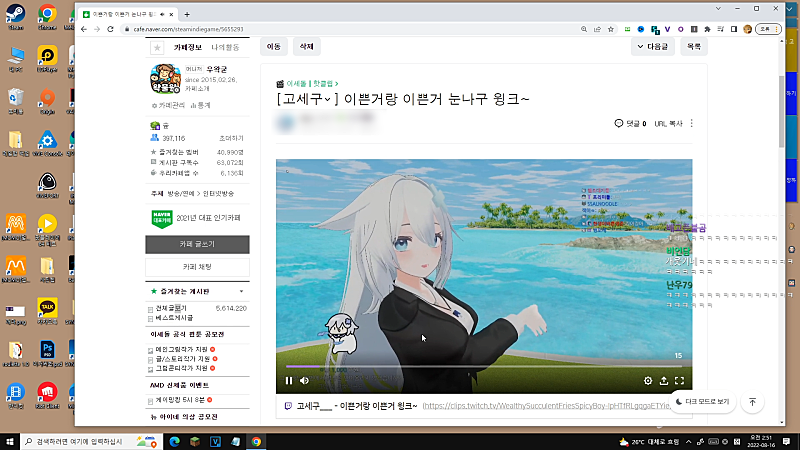Screen dimensions: 800x450
Task: Click the 초대하기 invite link
Action: pos(231,138)
